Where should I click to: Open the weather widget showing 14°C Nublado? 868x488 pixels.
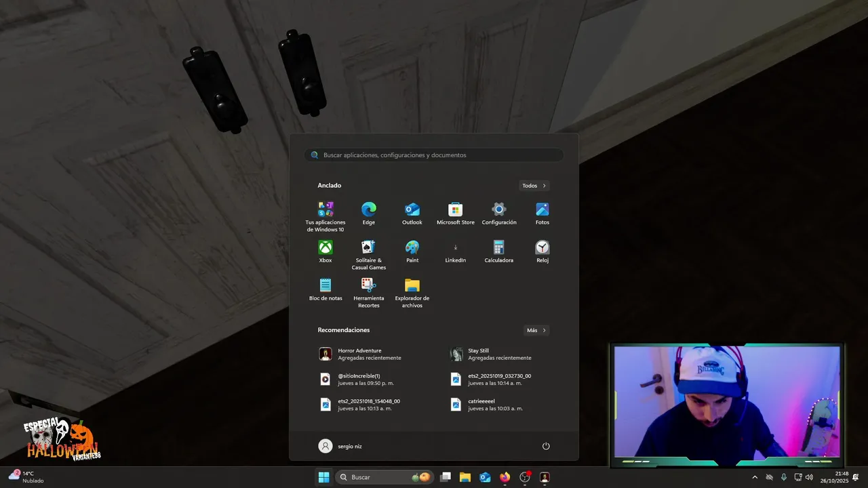[x=27, y=477]
